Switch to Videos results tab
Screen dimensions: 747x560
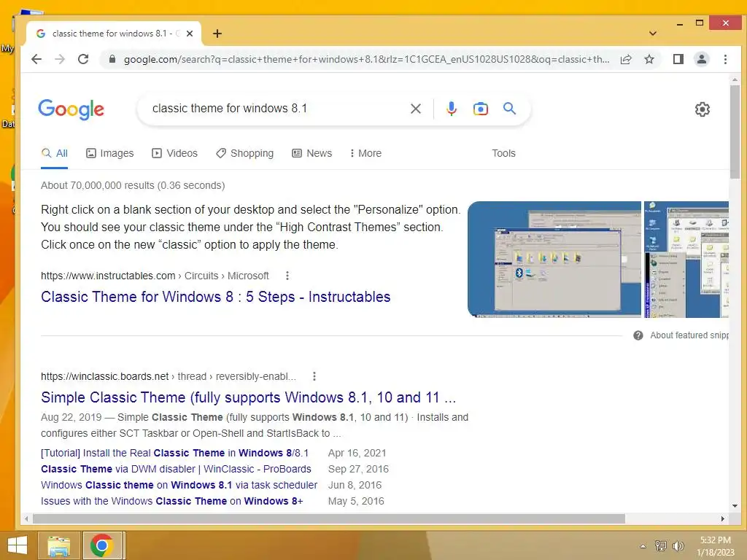pos(174,153)
